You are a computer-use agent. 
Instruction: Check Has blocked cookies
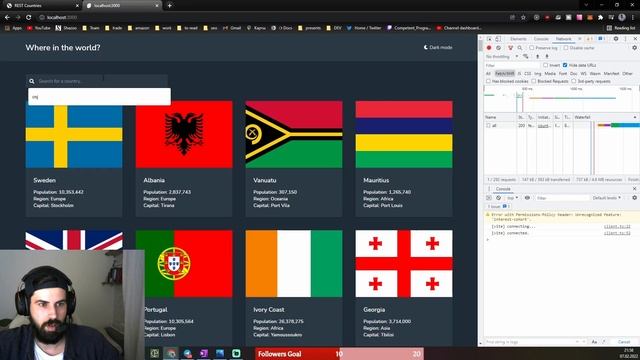[488, 81]
